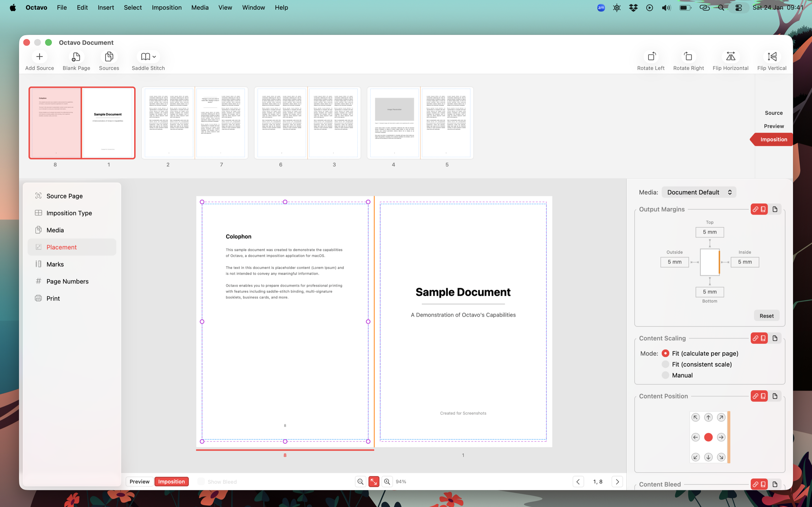Select the Rotate Right icon
This screenshot has width=812, height=507.
pyautogui.click(x=688, y=56)
